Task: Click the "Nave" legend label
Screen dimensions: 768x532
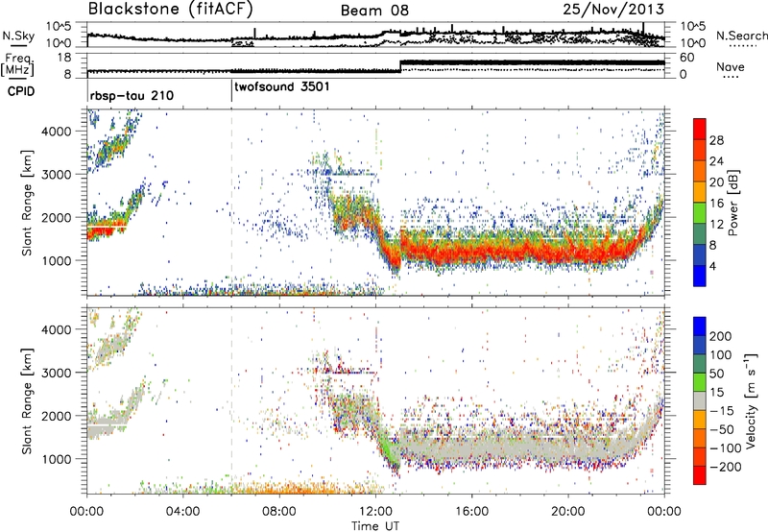Action: click(x=730, y=67)
